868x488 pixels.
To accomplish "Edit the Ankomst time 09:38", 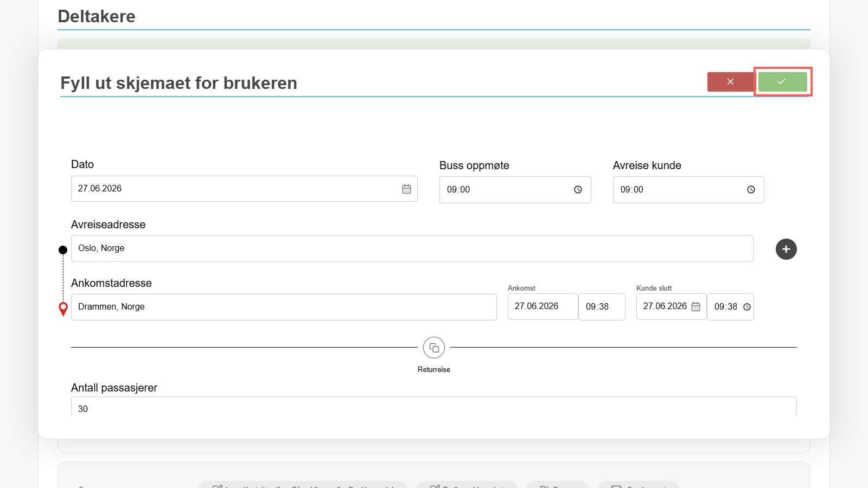I will tap(602, 307).
